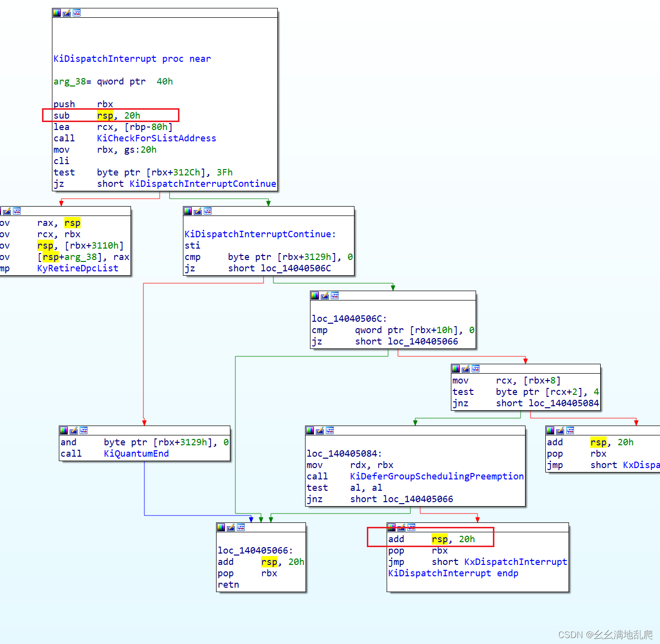This screenshot has width=660, height=644.
Task: Select 'KiDispatchInterrupt proc near' header line
Action: click(132, 59)
